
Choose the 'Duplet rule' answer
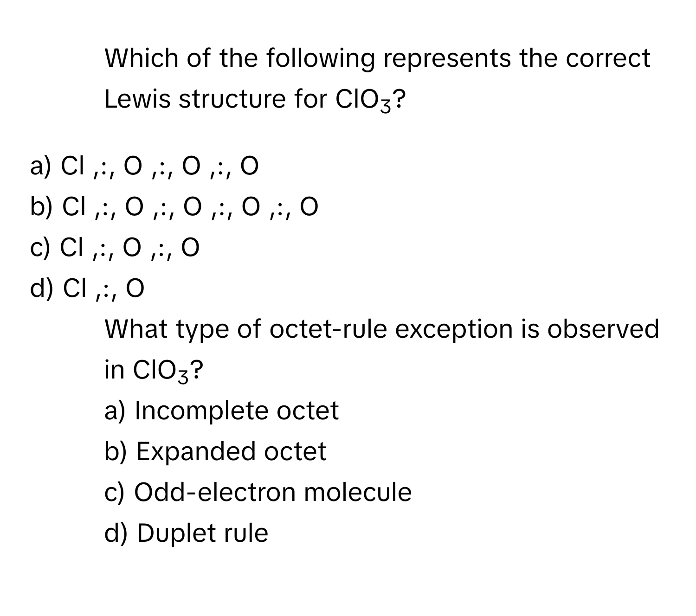186,533
